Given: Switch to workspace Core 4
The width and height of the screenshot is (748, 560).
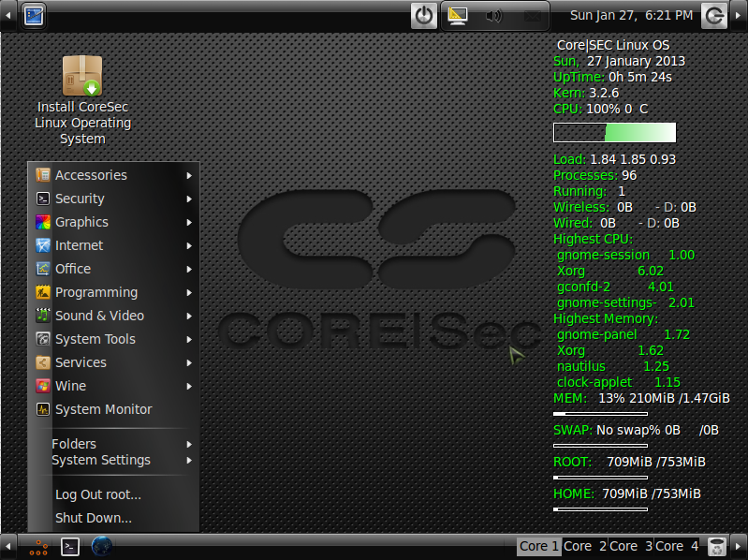Looking at the screenshot, I should click(x=677, y=546).
